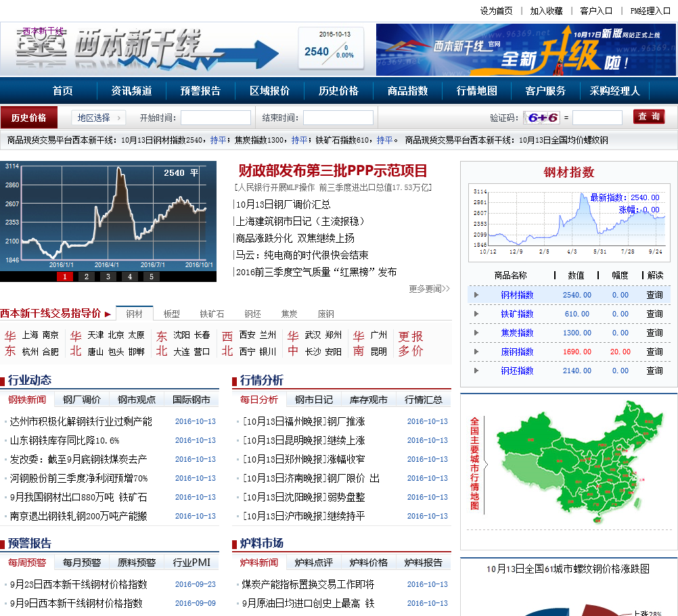The height and width of the screenshot is (616, 678).
Task: Click 更多报价 more quotes link
Action: pos(410,343)
